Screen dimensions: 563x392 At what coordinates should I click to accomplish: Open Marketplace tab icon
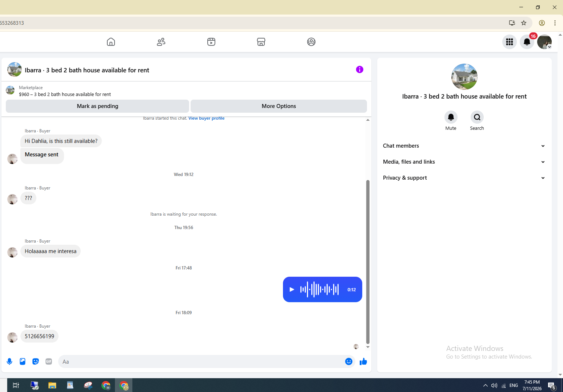261,42
